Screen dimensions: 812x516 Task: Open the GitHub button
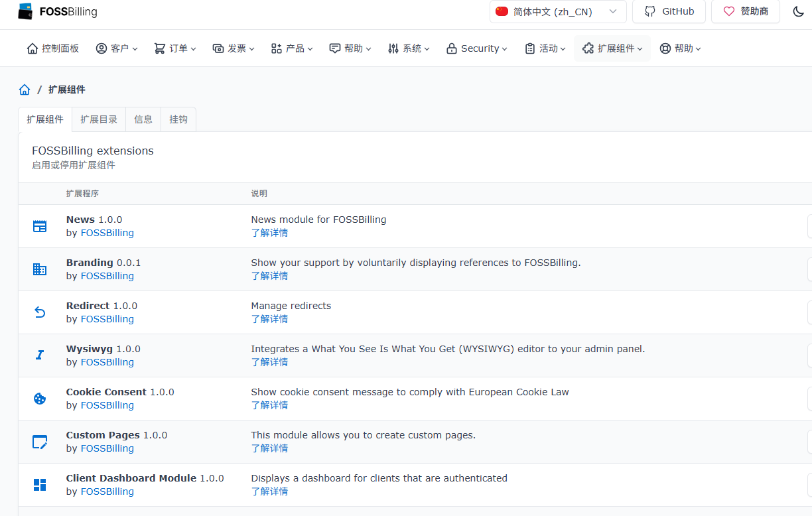tap(669, 11)
